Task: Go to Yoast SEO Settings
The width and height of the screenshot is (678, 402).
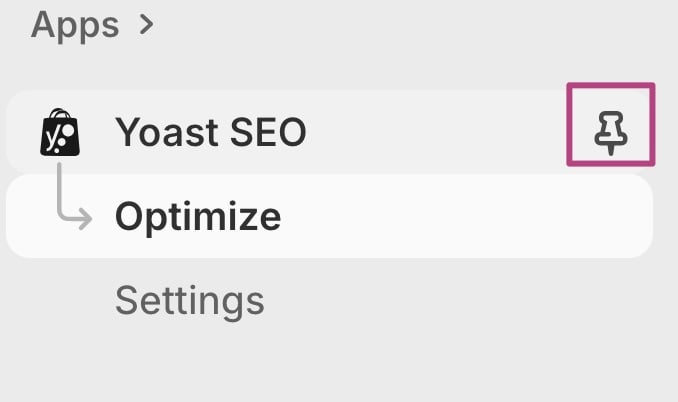Action: [x=189, y=299]
